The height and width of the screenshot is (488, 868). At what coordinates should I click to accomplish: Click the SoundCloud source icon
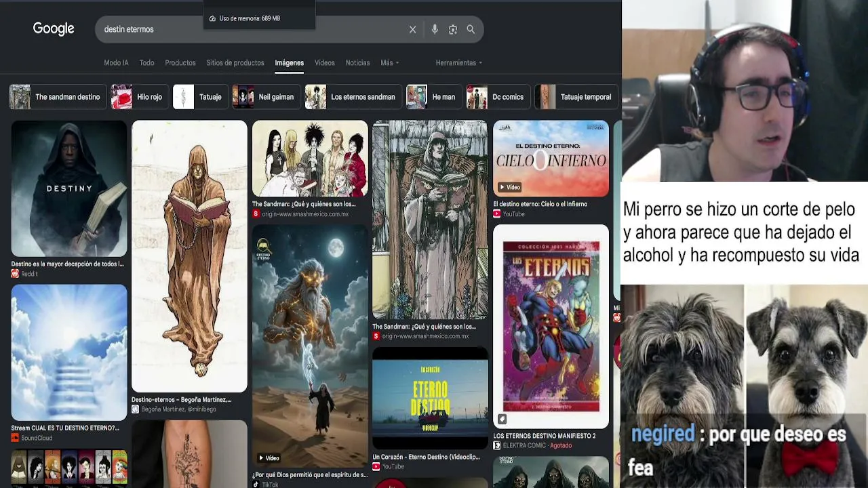tap(15, 438)
